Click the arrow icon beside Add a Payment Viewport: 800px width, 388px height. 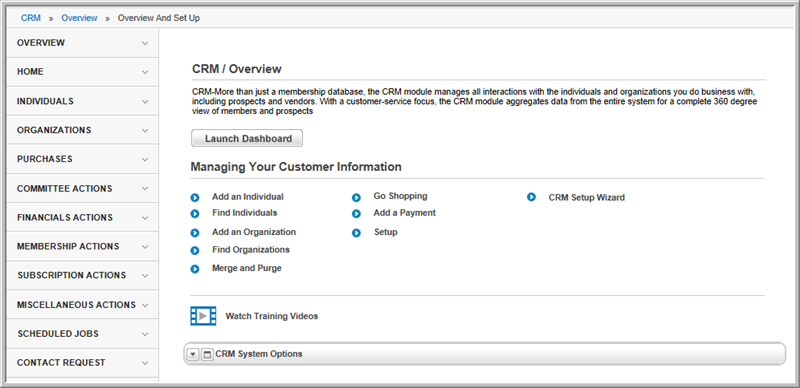pos(356,214)
